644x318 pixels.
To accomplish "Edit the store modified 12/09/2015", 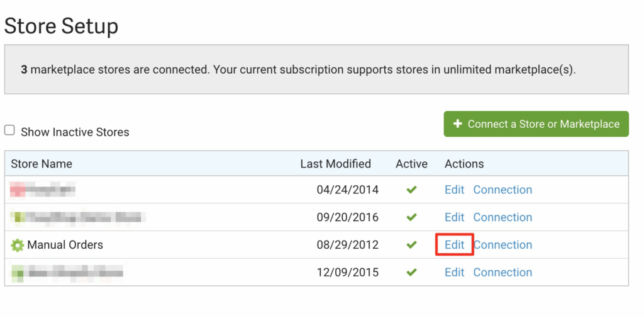I will (454, 273).
